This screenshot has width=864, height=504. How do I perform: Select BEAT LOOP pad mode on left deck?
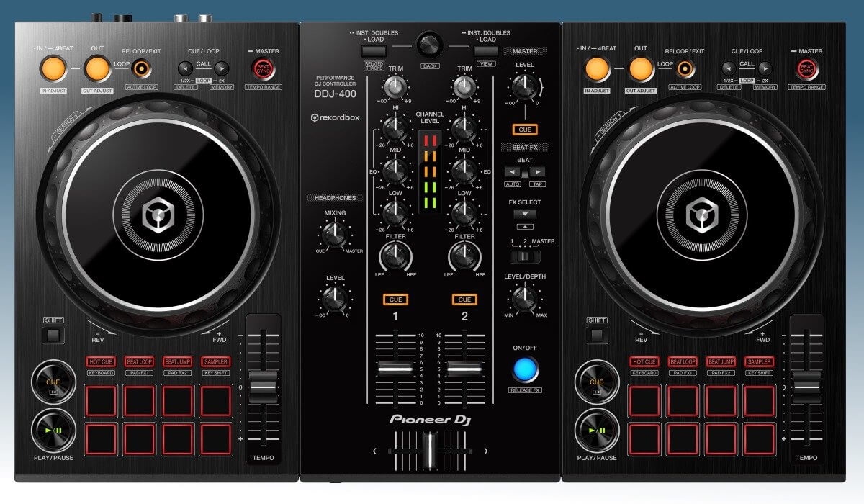(x=140, y=362)
